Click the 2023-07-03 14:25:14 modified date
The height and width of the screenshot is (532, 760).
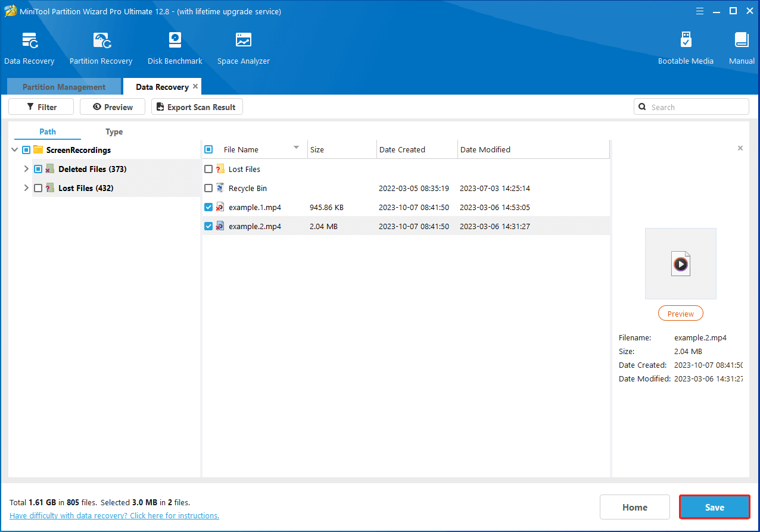point(495,188)
